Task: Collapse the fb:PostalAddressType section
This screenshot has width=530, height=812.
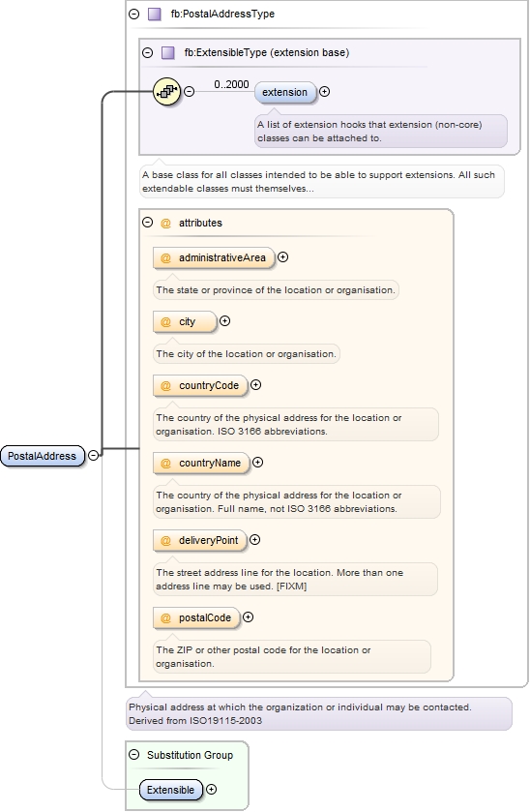Action: (134, 14)
